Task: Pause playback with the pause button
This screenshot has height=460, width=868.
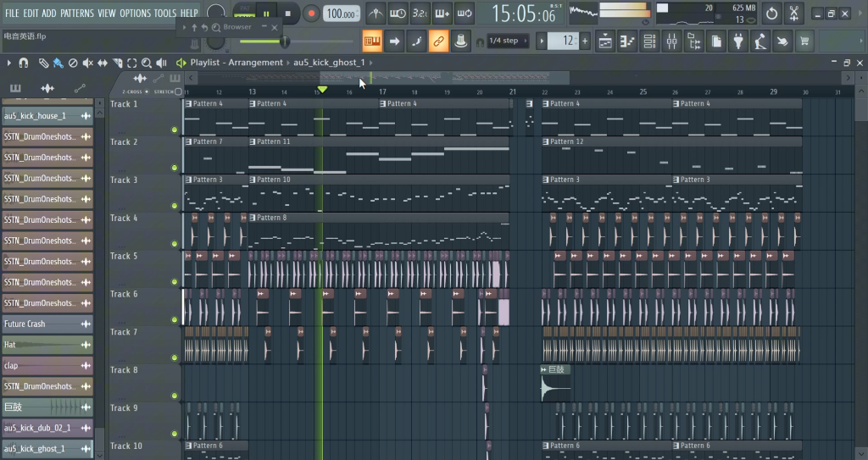Action: (266, 14)
